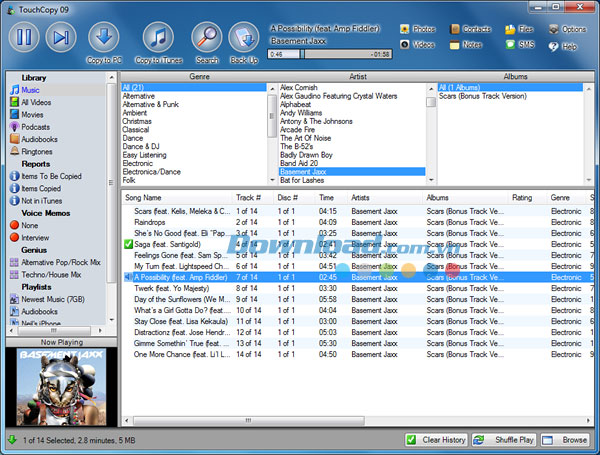Open the Videos section
600x455 pixels.
coord(417,45)
